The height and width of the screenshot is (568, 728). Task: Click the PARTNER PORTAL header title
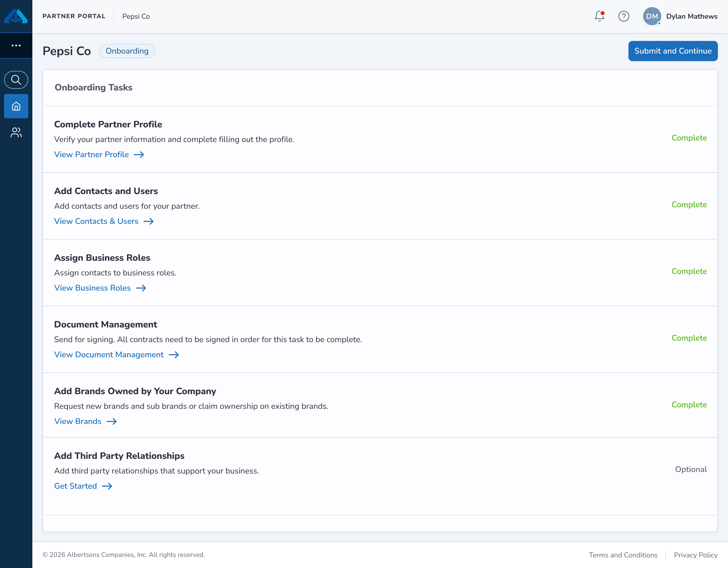pyautogui.click(x=74, y=16)
